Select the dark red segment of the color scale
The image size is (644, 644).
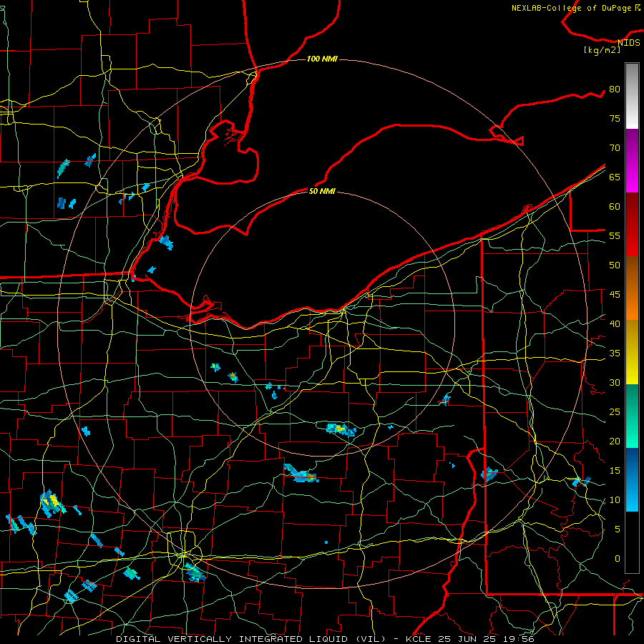[x=632, y=225]
